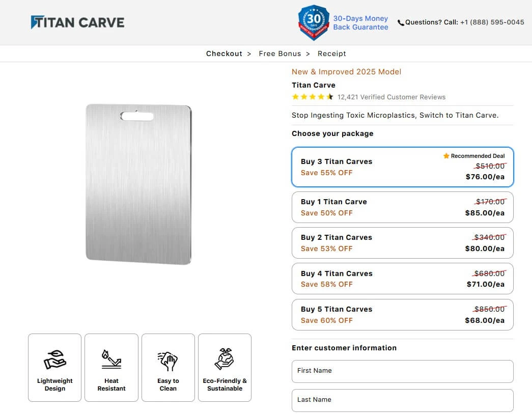Screen dimensions: 532x414
Task: Select the Buy 1 Titan Carve package
Action: (x=402, y=207)
